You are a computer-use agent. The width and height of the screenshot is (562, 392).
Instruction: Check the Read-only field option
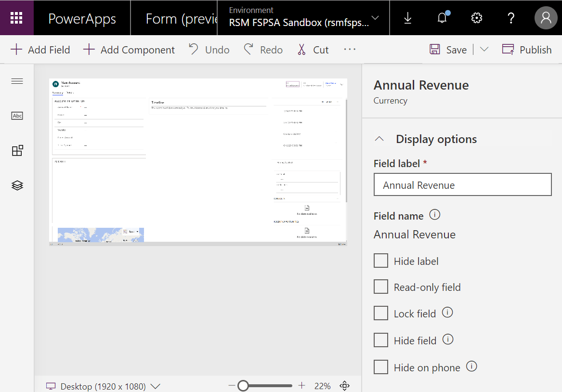point(380,287)
